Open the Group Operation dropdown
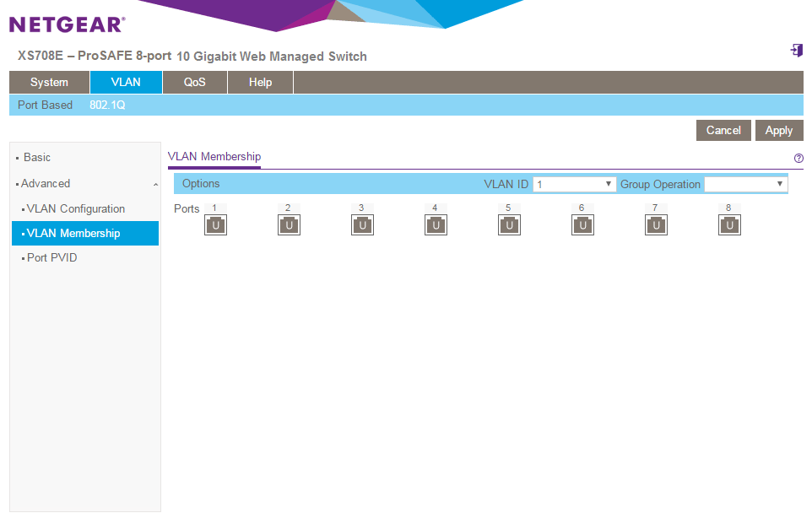The width and height of the screenshot is (812, 513). click(x=745, y=184)
